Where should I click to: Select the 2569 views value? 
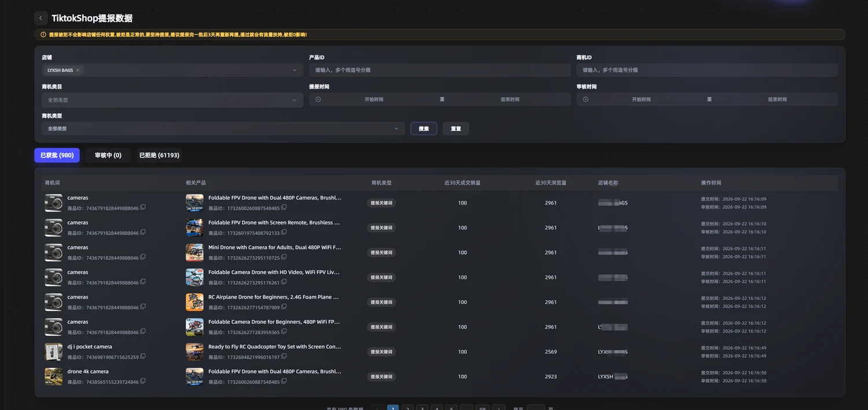(x=551, y=352)
